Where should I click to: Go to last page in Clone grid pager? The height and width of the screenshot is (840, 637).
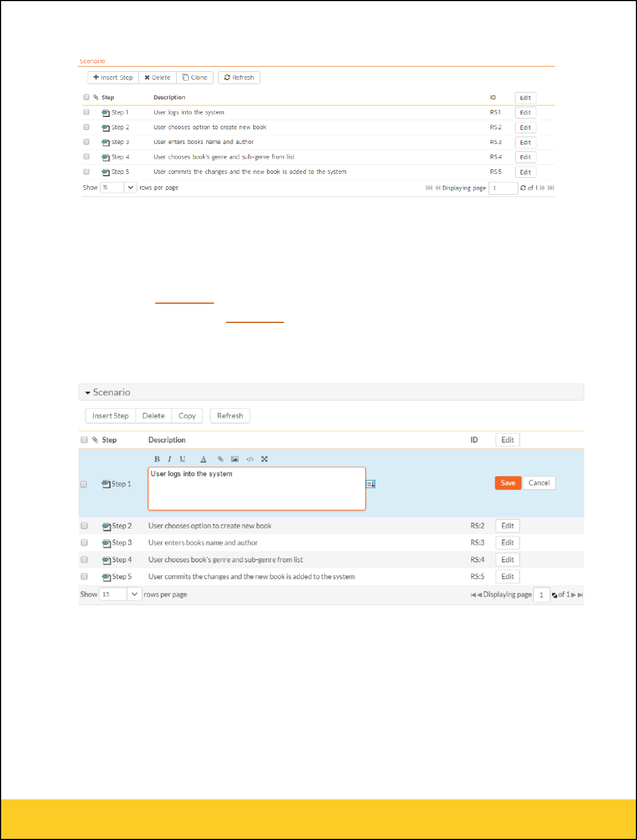click(x=551, y=187)
